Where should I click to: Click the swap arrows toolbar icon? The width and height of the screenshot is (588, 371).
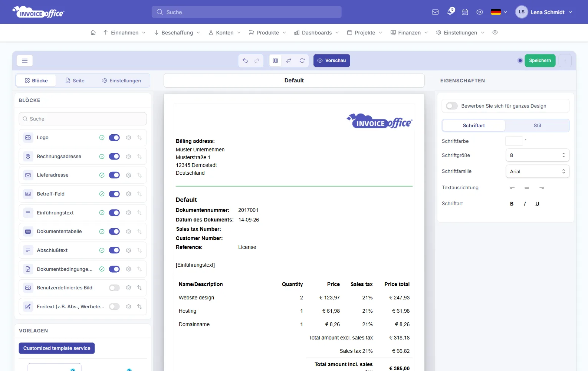tap(289, 60)
